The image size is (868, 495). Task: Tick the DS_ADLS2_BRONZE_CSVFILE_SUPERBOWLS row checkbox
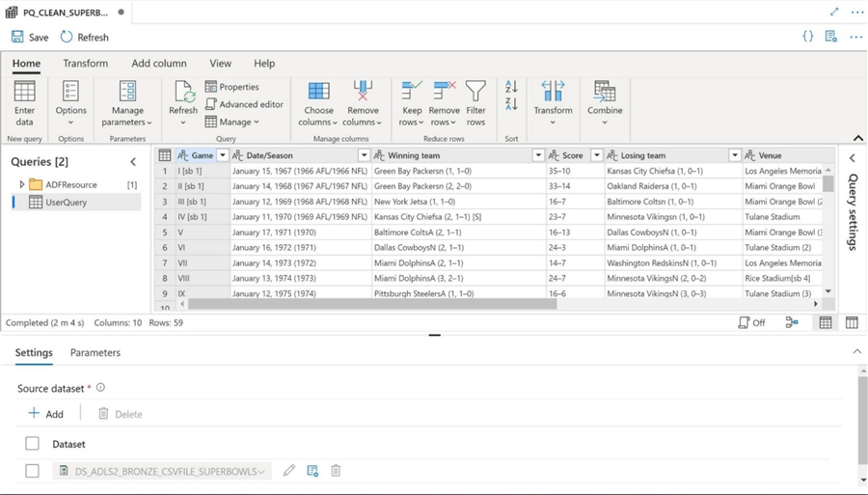(x=32, y=471)
